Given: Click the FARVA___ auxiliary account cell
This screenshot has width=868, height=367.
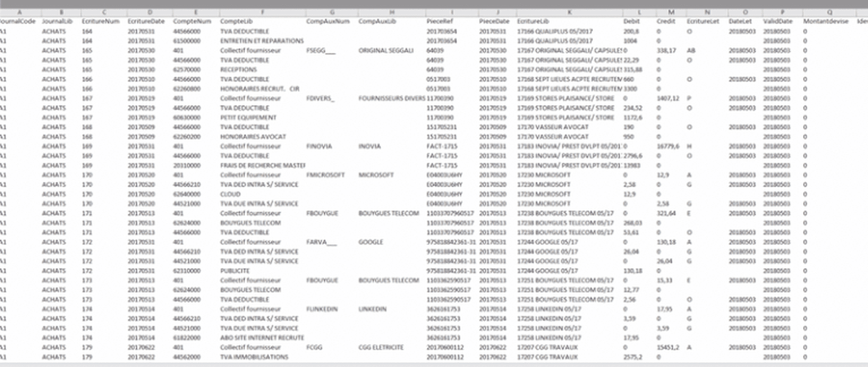Looking at the screenshot, I should pyautogui.click(x=321, y=242).
